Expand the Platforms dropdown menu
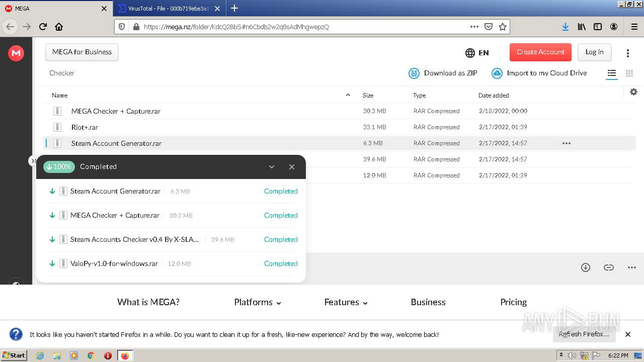644x362 pixels. coord(258,302)
